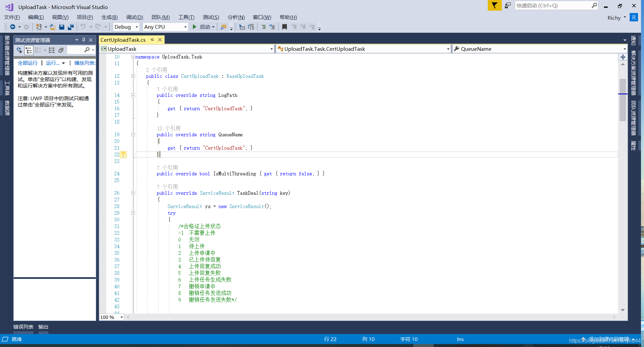Image resolution: width=644 pixels, height=347 pixels.
Task: Click the vertical scrollbar thumb in editor
Action: [x=623, y=100]
